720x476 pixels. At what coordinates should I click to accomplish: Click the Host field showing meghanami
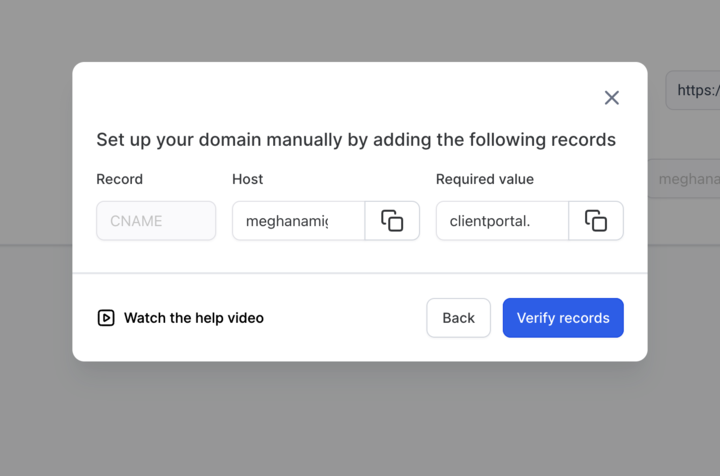pos(298,221)
